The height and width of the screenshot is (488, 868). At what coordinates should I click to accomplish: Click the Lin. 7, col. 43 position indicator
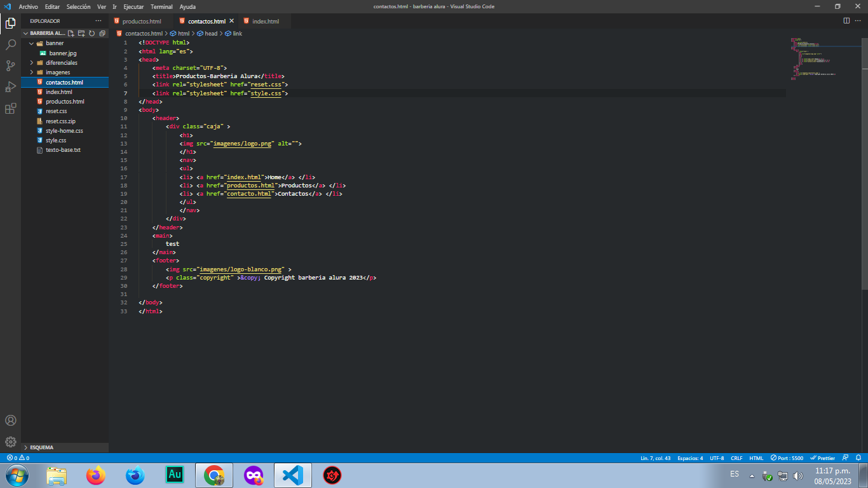655,457
